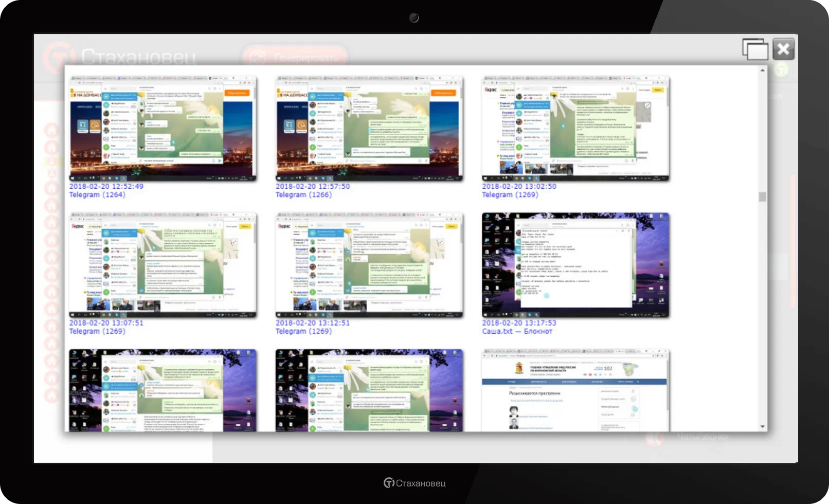Screen dimensions: 829x504
Task: Click the "2018-02-20 13:07:51" timestamp link
Action: [106, 323]
